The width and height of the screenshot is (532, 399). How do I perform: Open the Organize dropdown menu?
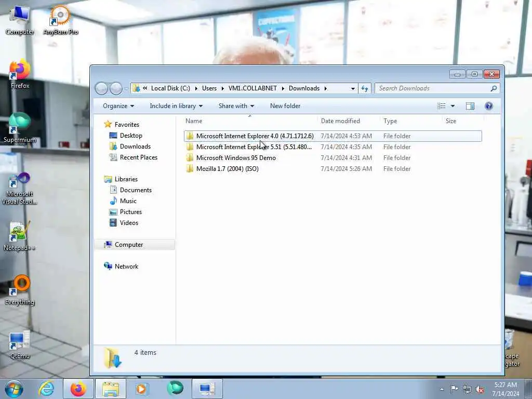[118, 106]
